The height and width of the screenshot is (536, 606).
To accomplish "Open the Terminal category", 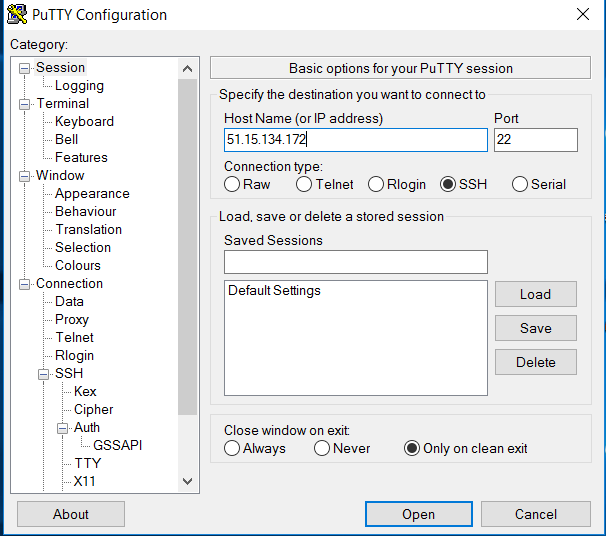I will pyautogui.click(x=63, y=103).
